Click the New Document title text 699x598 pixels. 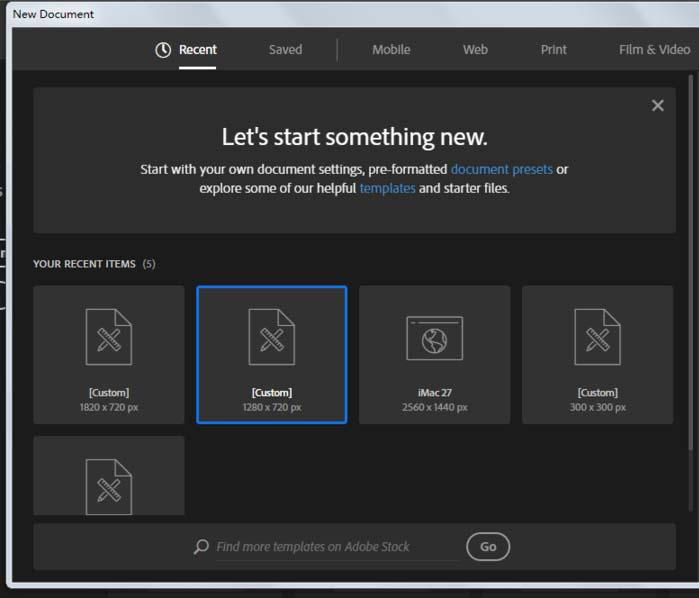point(53,14)
